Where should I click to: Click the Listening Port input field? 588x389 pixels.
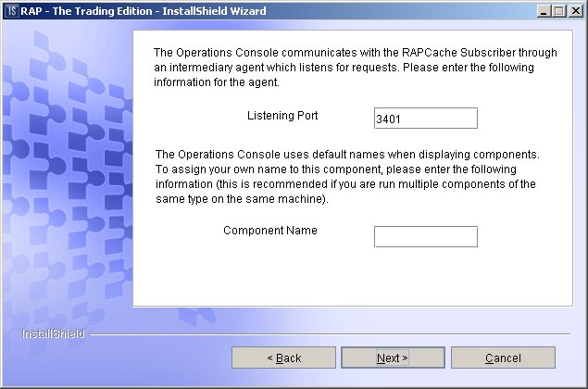[426, 119]
